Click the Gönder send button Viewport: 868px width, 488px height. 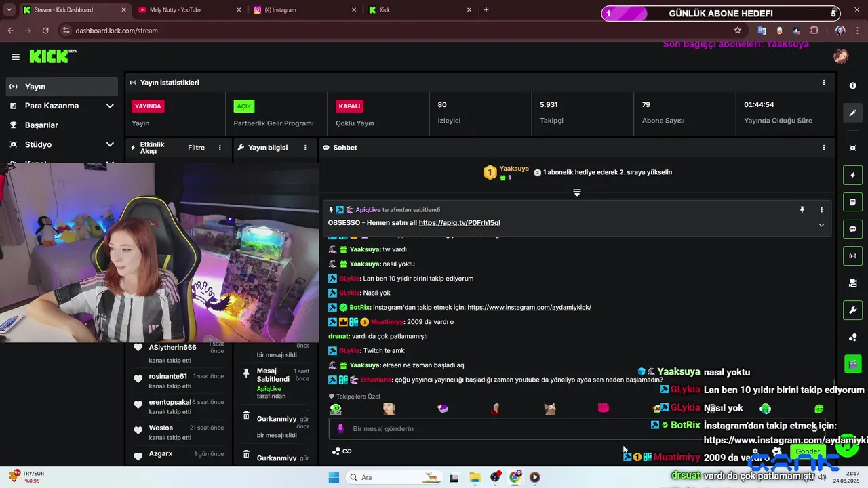pos(808,451)
